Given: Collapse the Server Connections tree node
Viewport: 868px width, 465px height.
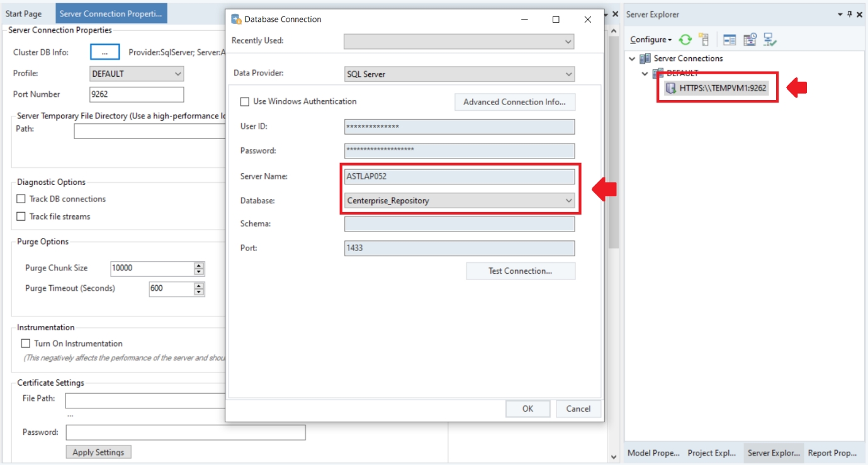Looking at the screenshot, I should [x=633, y=59].
